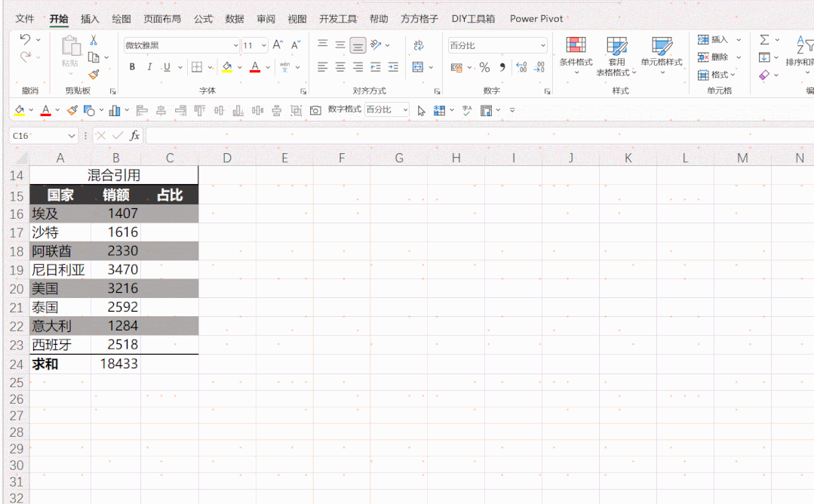Click the red font color button in ribbon
This screenshot has width=814, height=504.
tap(255, 67)
